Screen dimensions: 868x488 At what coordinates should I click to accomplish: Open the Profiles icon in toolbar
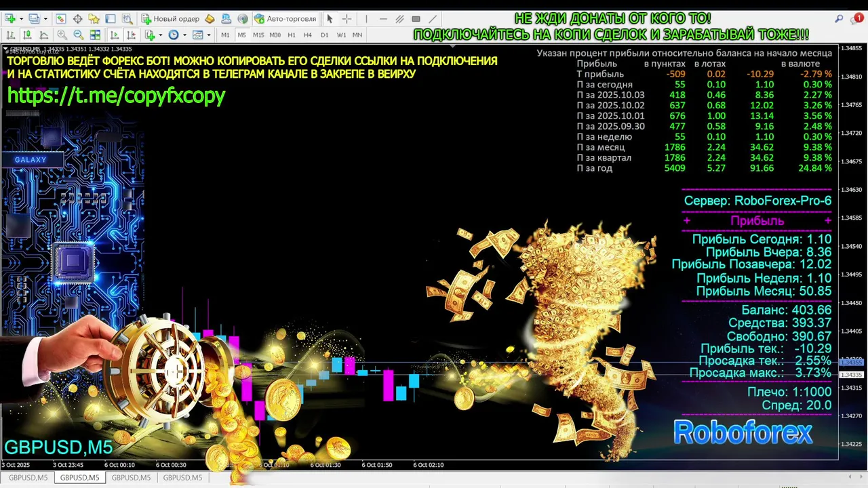(x=34, y=19)
